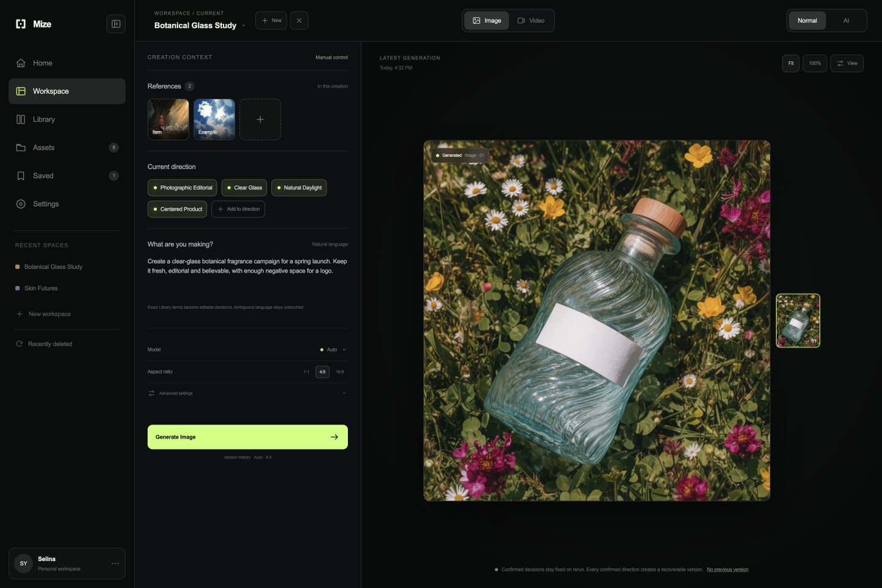Click Generate Image button
The width and height of the screenshot is (882, 588).
(x=247, y=437)
